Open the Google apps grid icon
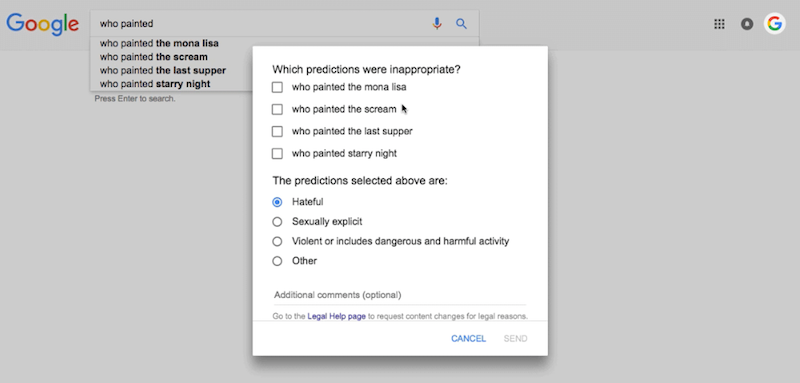 pos(719,24)
